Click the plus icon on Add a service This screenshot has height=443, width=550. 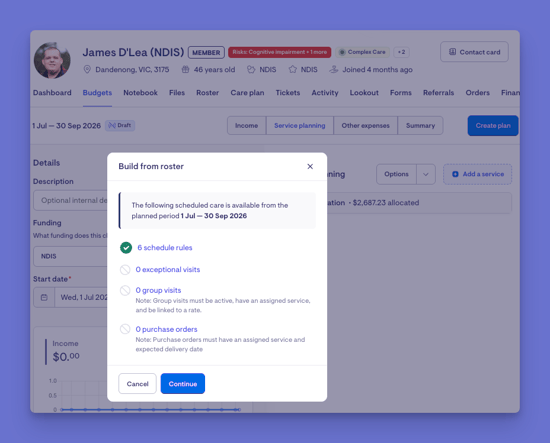(x=455, y=174)
